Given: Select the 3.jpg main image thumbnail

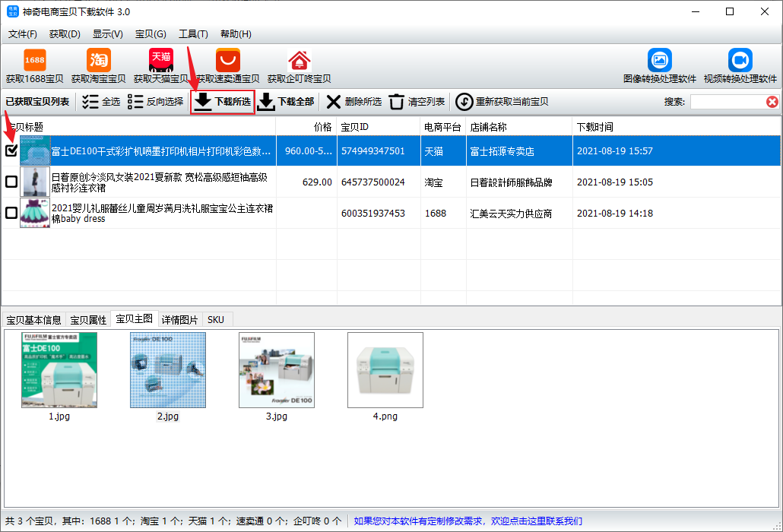Looking at the screenshot, I should point(277,370).
